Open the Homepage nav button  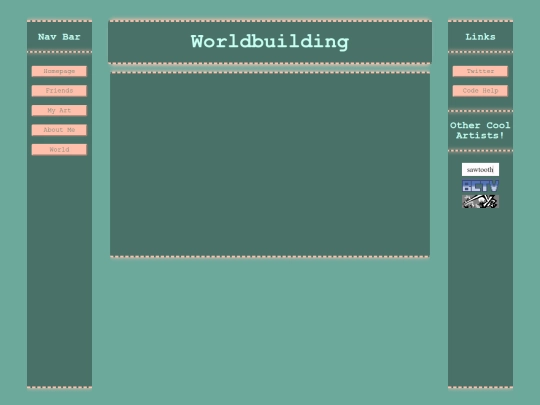click(59, 71)
